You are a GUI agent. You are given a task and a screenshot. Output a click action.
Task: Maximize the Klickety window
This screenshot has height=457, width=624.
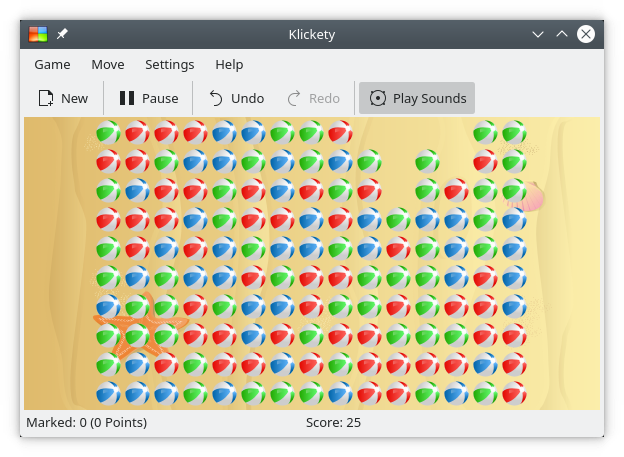pos(561,34)
